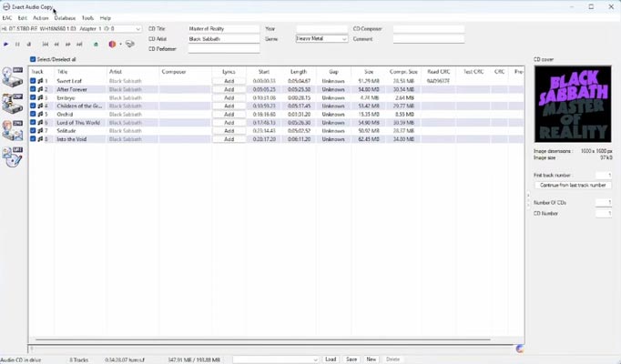Open the Action menu
Screen dimensions: 621x364
click(41, 18)
